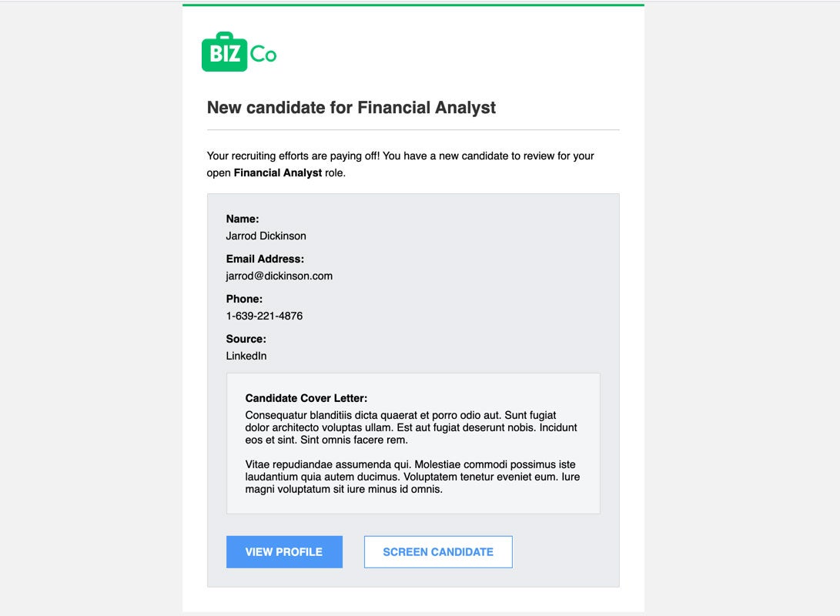Image resolution: width=840 pixels, height=616 pixels.
Task: Click the green top border bar
Action: [413, 5]
